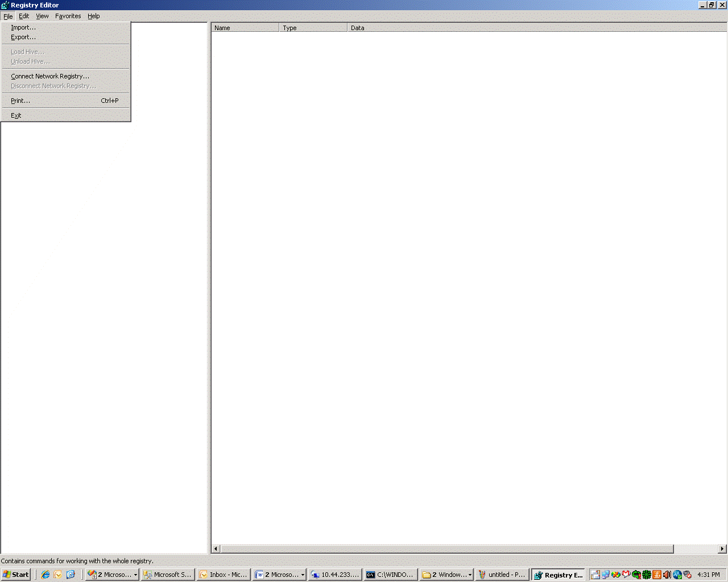Switch to the Inbox - Mic... taskbar window
Image resolution: width=728 pixels, height=582 pixels.
click(224, 575)
